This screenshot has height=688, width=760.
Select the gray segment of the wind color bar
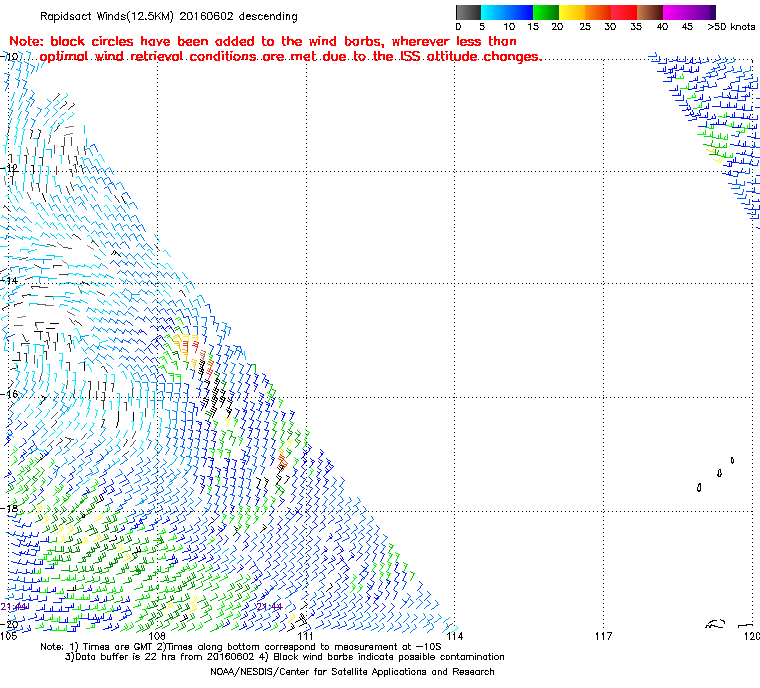tap(468, 12)
